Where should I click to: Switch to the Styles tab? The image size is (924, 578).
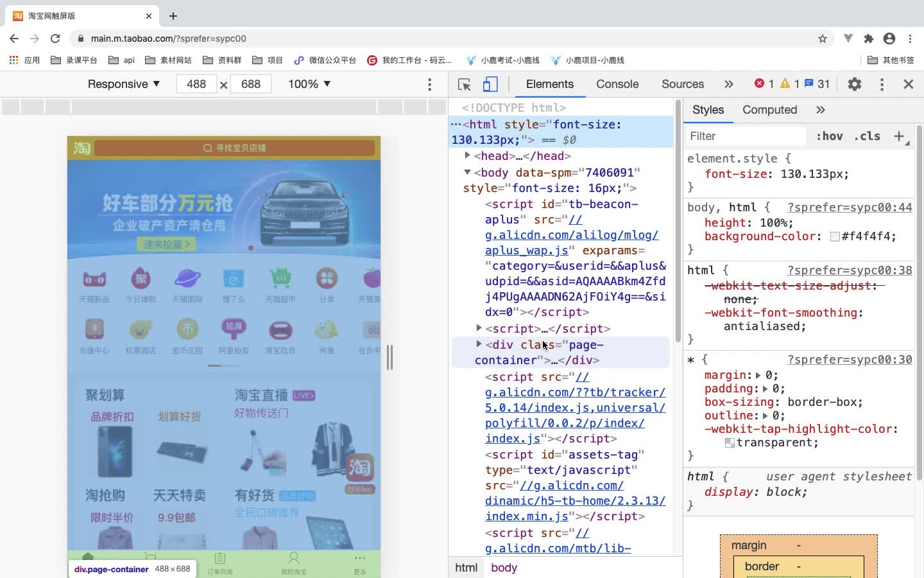click(708, 110)
